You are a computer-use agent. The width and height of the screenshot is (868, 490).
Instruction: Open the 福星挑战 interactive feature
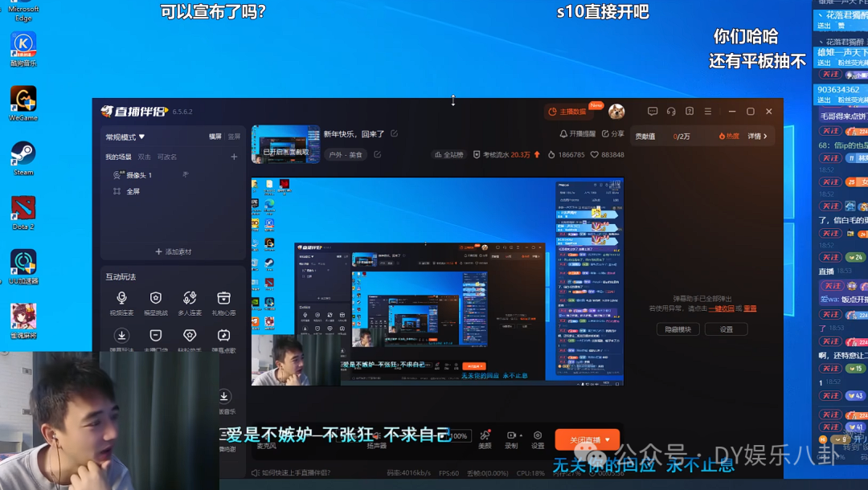(x=156, y=303)
